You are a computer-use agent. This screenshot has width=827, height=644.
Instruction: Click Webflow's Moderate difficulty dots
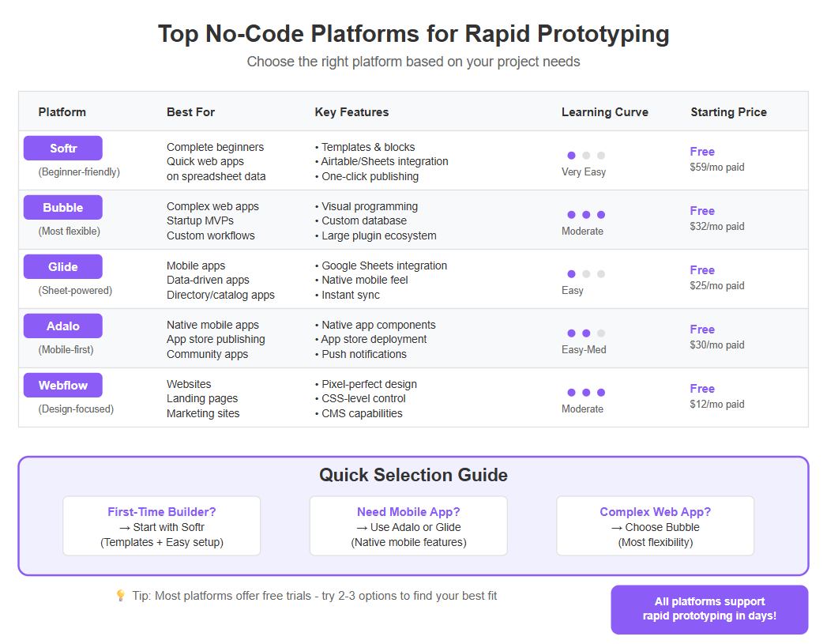586,393
